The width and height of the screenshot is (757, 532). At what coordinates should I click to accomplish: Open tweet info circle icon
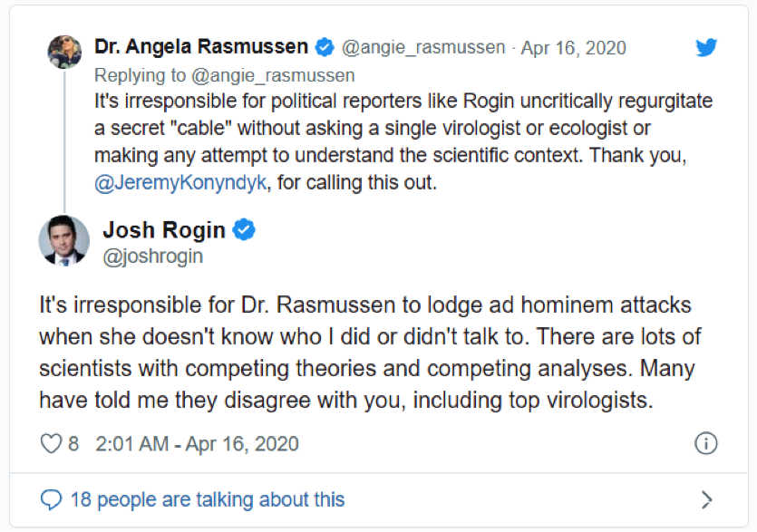(x=705, y=443)
